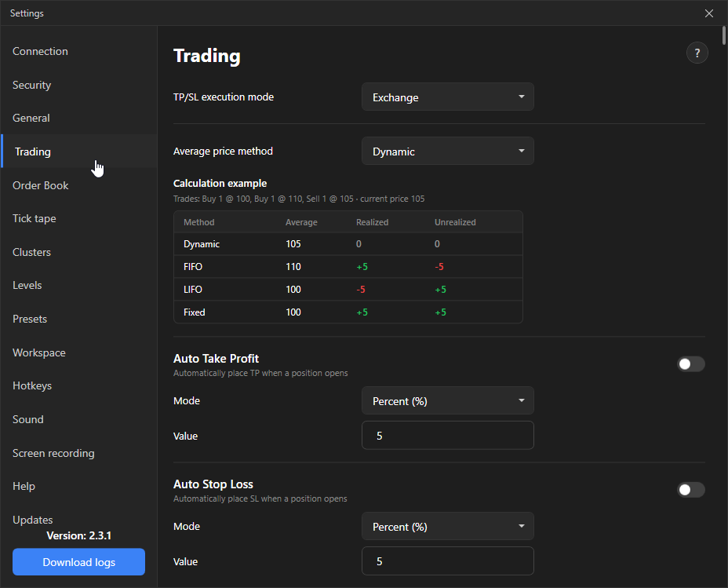Viewport: 728px width, 588px height.
Task: Click the Fixed row label
Action: tap(194, 312)
